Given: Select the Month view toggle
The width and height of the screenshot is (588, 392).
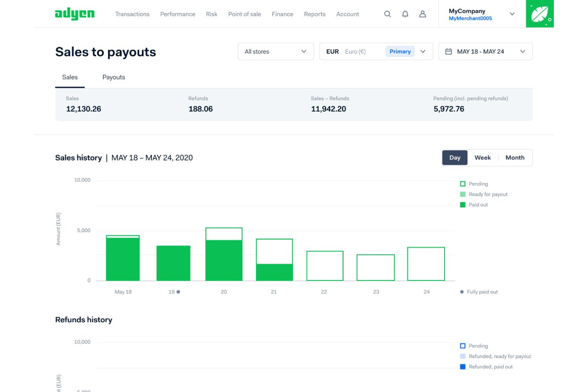Looking at the screenshot, I should coord(515,158).
